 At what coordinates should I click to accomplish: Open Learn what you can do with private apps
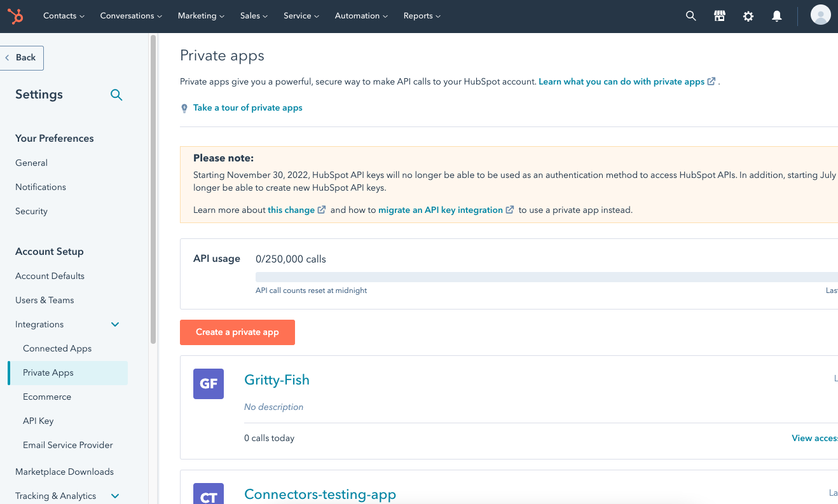coord(621,81)
